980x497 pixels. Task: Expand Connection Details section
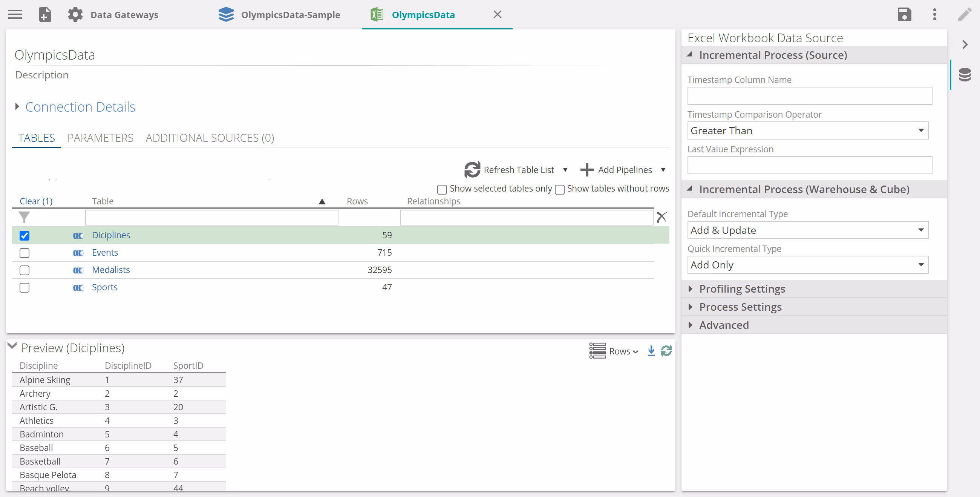pyautogui.click(x=80, y=107)
